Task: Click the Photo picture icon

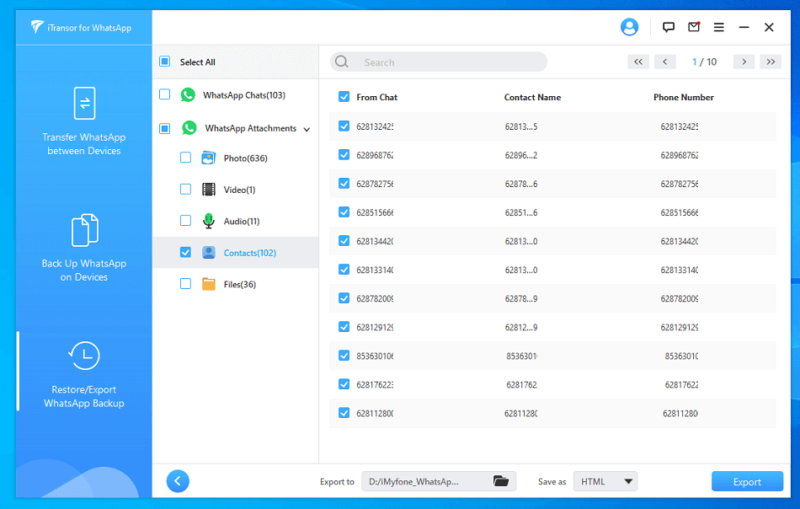Action: point(208,158)
